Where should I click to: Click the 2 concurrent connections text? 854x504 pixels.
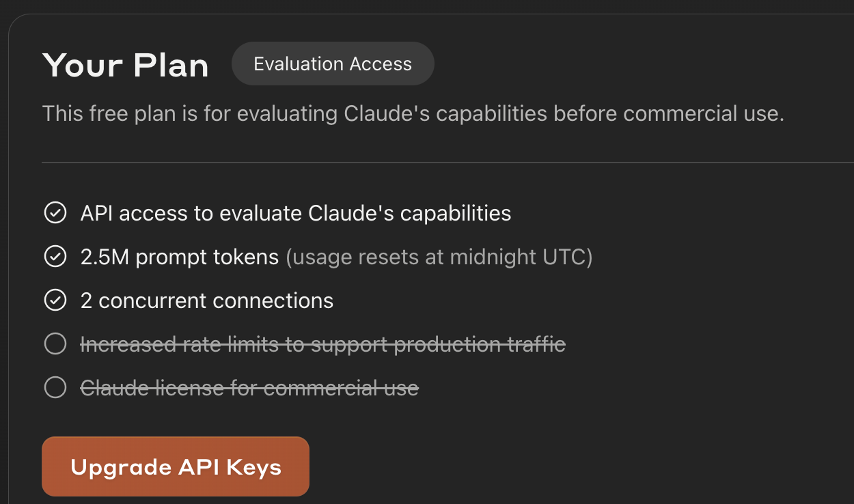pyautogui.click(x=207, y=300)
